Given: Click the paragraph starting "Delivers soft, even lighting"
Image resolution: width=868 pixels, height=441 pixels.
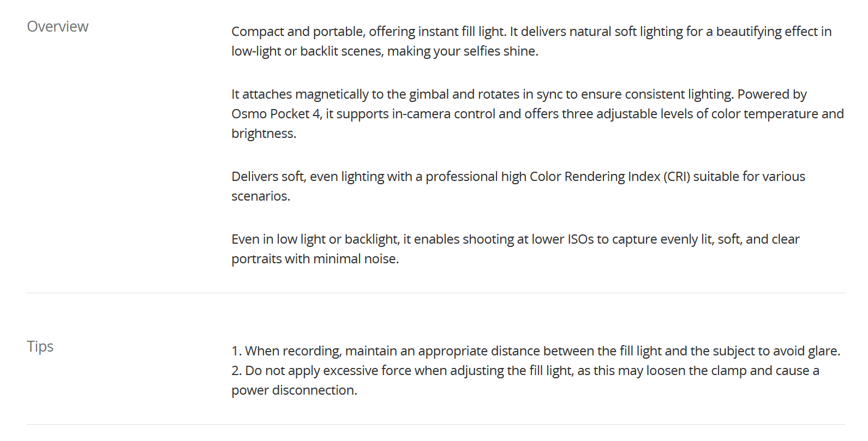Looking at the screenshot, I should point(518,177).
